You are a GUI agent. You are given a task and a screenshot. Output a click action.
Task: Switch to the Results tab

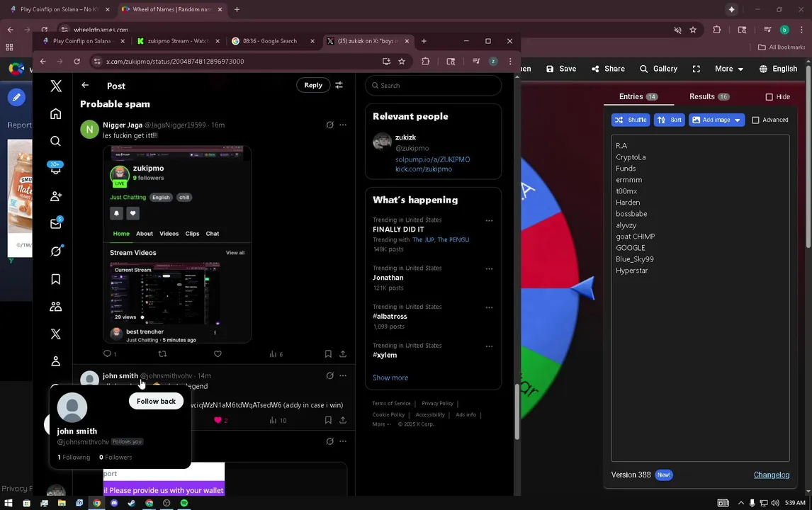point(709,97)
